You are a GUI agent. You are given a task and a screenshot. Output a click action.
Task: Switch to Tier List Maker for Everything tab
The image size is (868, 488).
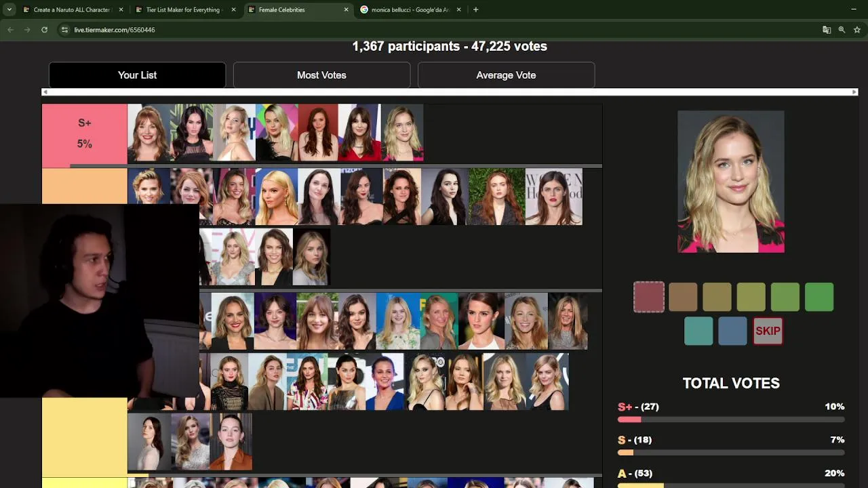click(x=186, y=9)
